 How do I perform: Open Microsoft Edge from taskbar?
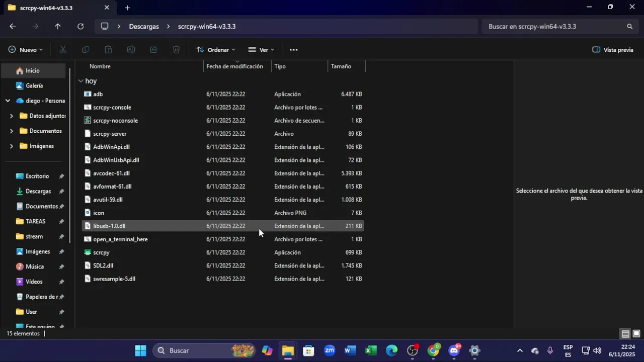pos(391,350)
